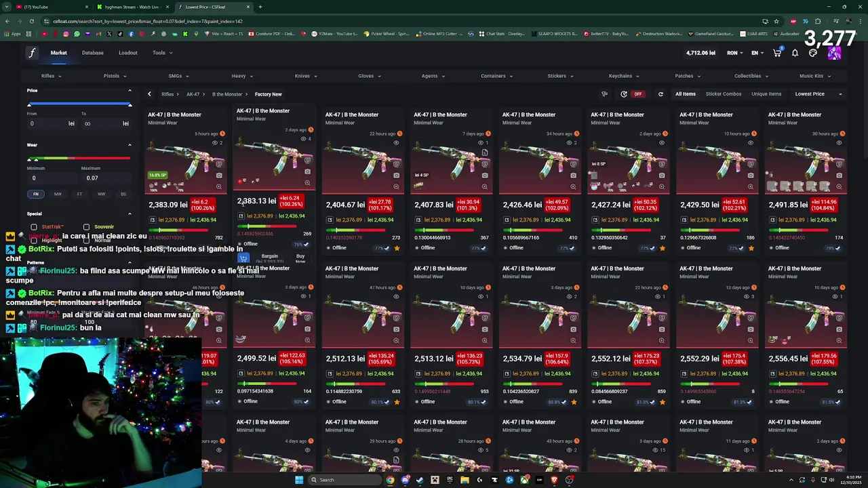Viewport: 868px width, 488px height.
Task: Collapse the Price filter section
Action: pyautogui.click(x=130, y=90)
